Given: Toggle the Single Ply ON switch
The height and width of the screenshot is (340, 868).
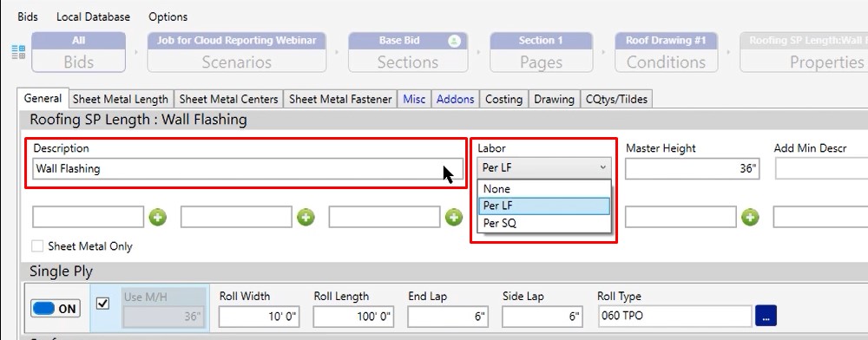Looking at the screenshot, I should pos(56,309).
